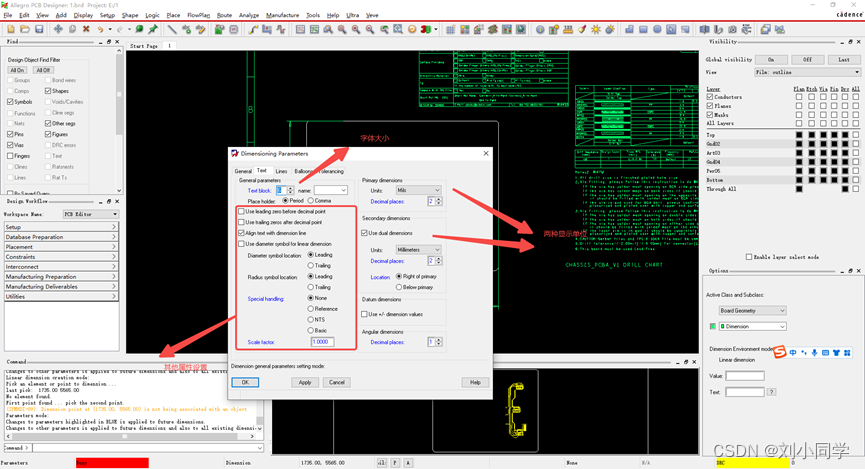Click the Open folder toolbar icon
Viewport: 865px width, 469px height.
pos(24,29)
